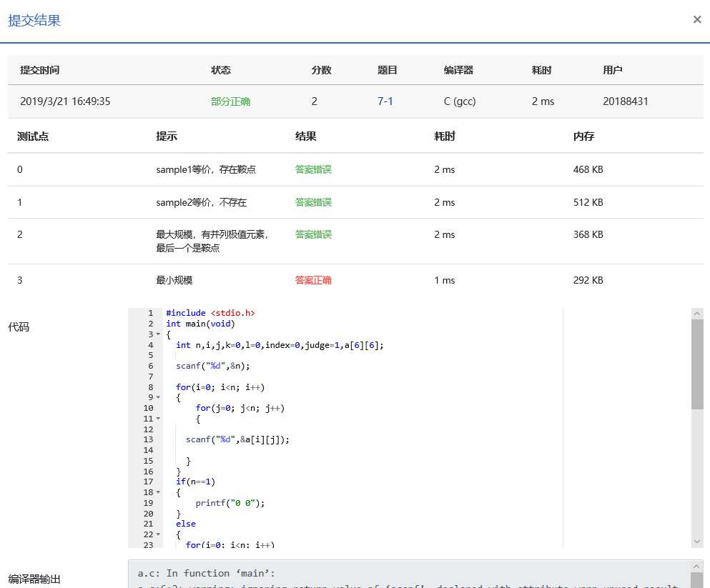Click code line scanf("%d",&n);
The image size is (710, 588).
click(x=213, y=366)
